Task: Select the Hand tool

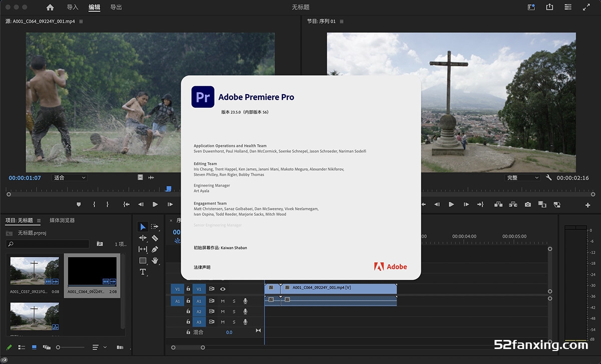Action: tap(155, 260)
